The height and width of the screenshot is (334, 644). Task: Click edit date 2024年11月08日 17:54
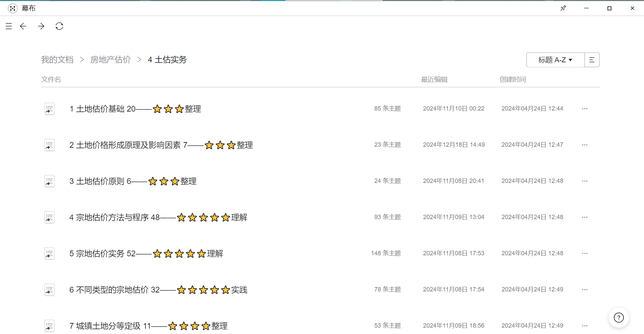454,289
